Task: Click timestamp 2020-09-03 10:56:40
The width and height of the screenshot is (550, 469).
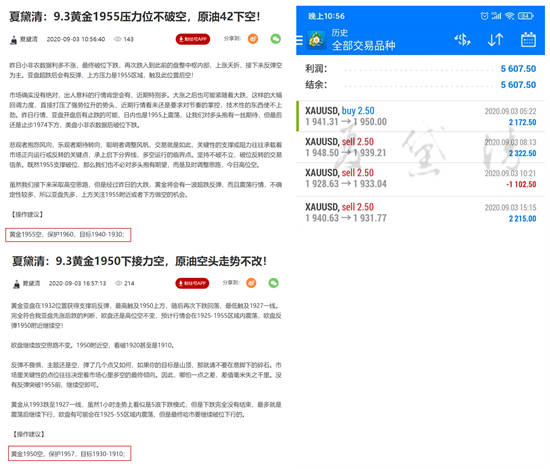Action: (x=76, y=39)
